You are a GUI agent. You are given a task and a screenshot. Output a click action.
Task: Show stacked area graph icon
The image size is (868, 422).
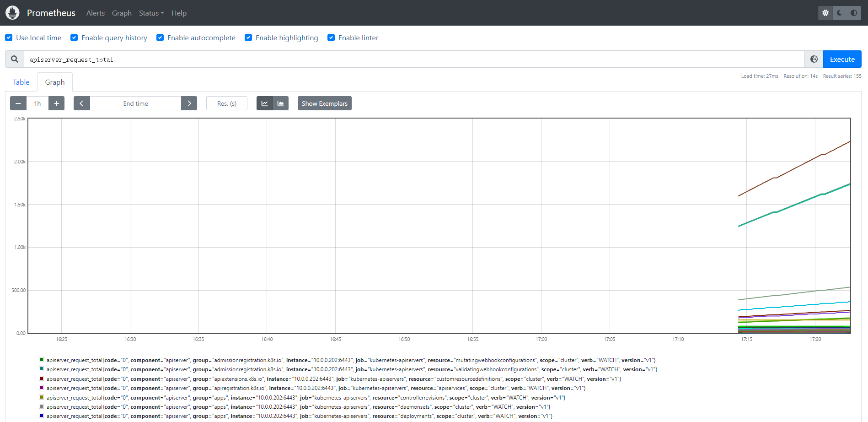(x=281, y=103)
